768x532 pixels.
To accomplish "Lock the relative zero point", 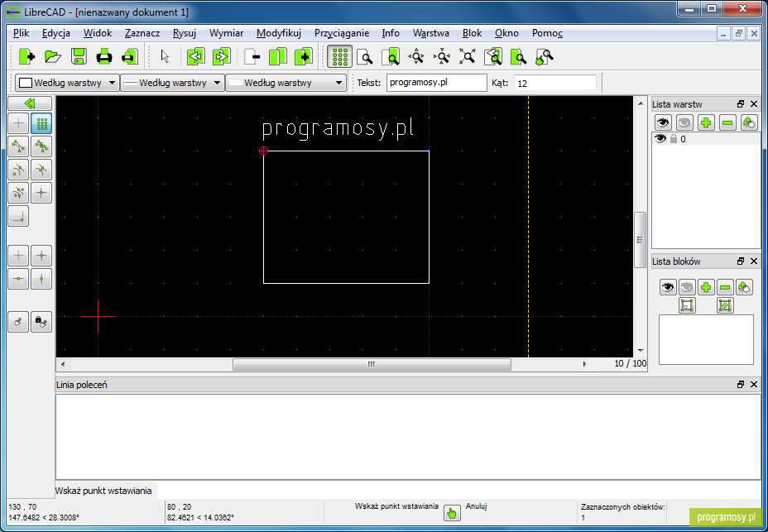I will [x=41, y=322].
